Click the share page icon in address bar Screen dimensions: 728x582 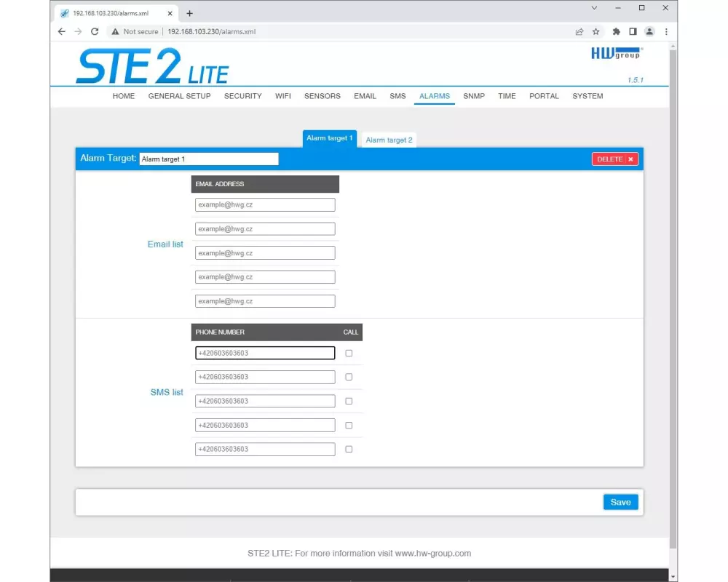[x=579, y=31]
